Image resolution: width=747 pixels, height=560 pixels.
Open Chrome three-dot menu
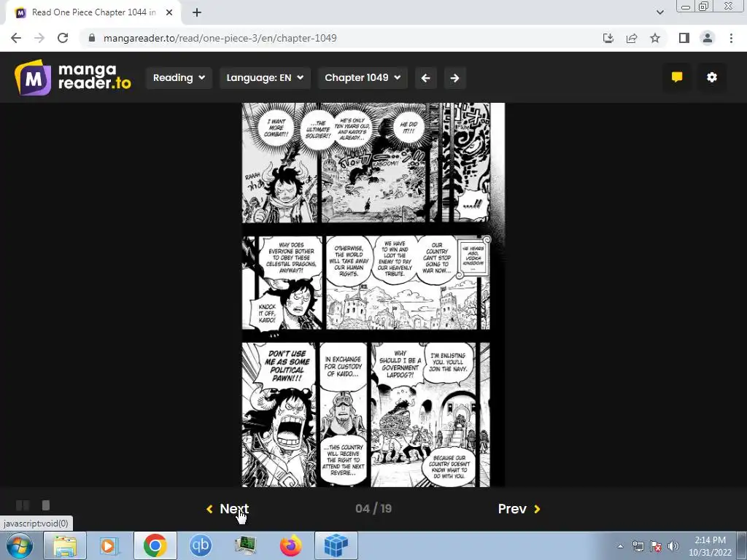(x=731, y=38)
